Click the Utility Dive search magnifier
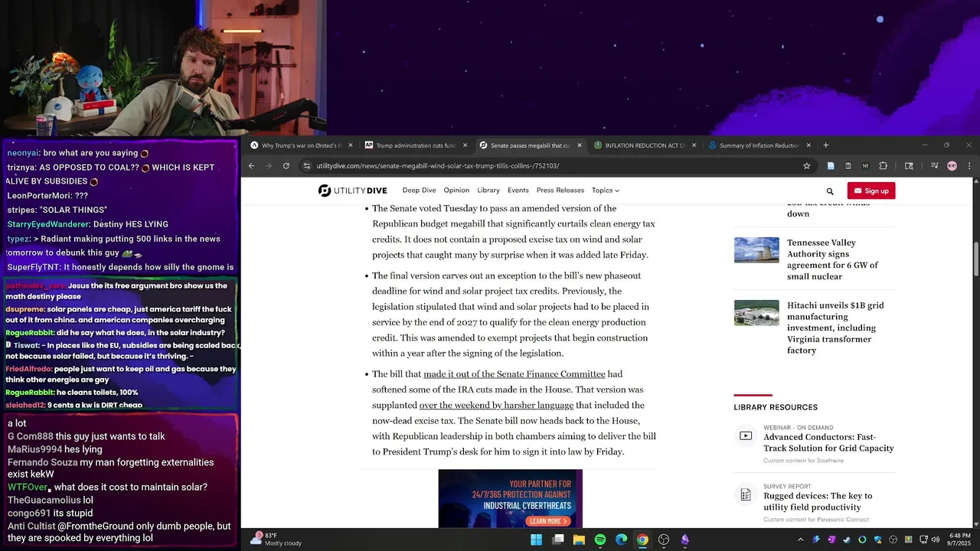980x551 pixels. pyautogui.click(x=830, y=191)
